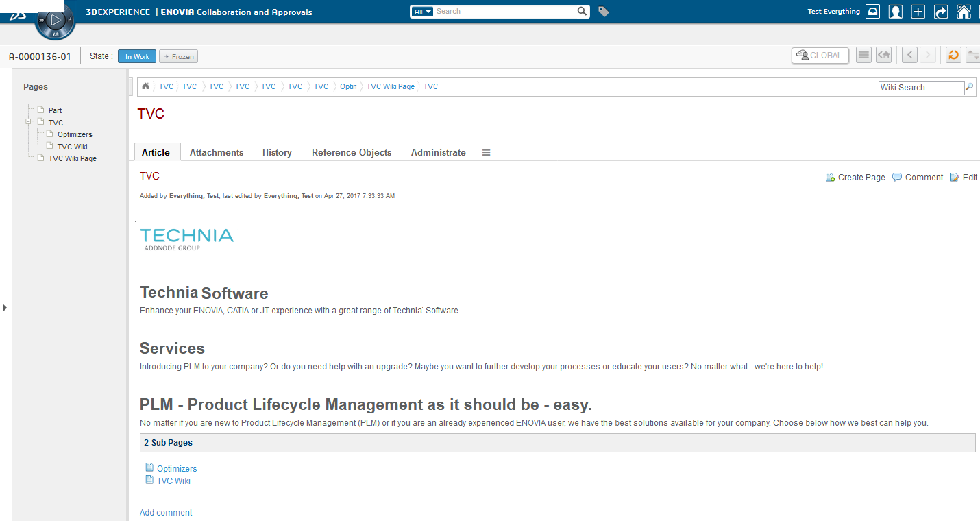
Task: Switch to the History tab
Action: click(x=277, y=153)
